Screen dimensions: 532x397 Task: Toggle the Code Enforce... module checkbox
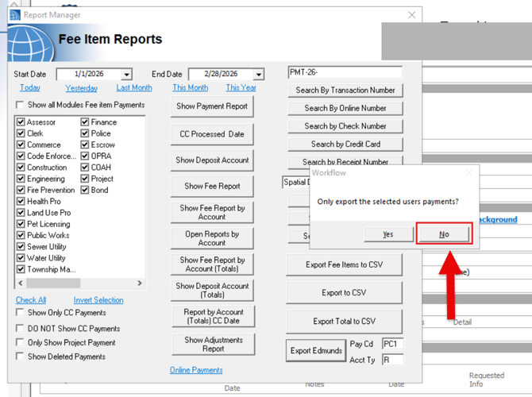pyautogui.click(x=21, y=156)
